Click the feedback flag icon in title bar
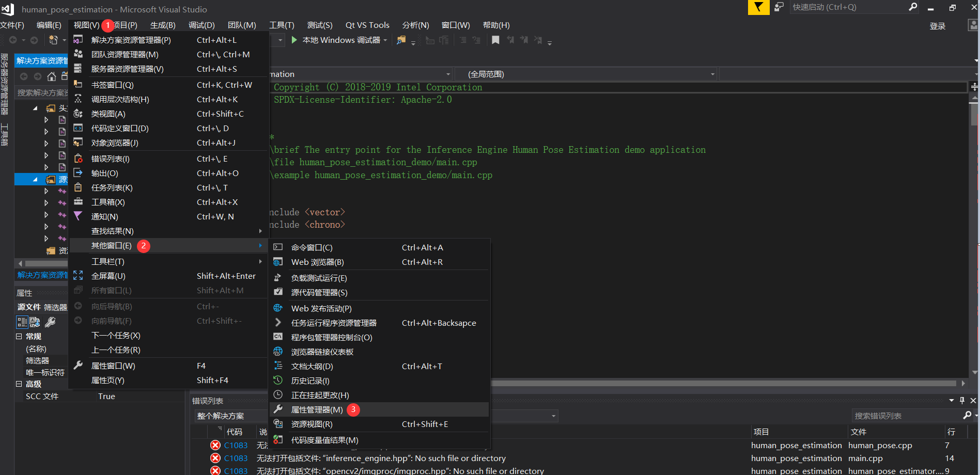The height and width of the screenshot is (475, 980). coord(758,7)
